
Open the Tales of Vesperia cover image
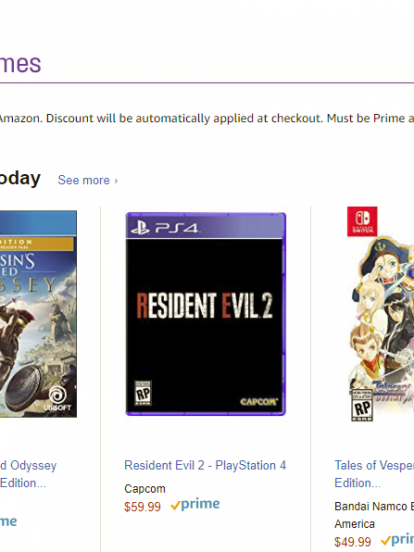381,314
